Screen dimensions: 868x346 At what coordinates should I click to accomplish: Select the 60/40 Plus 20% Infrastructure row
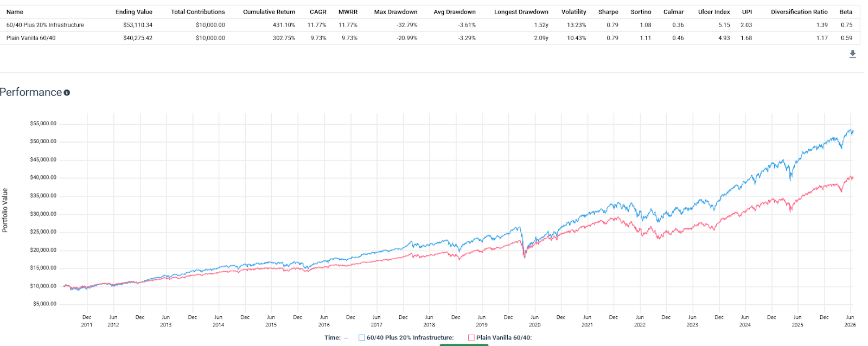[x=432, y=25]
